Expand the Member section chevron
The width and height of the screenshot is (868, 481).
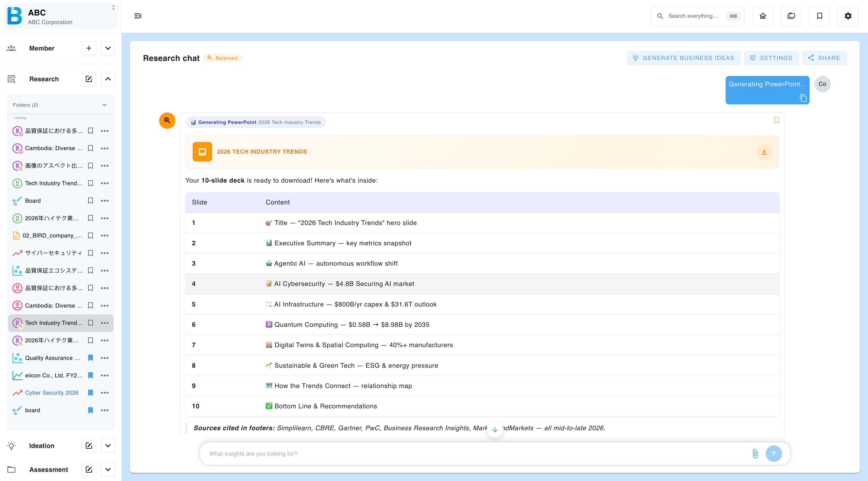pyautogui.click(x=108, y=48)
